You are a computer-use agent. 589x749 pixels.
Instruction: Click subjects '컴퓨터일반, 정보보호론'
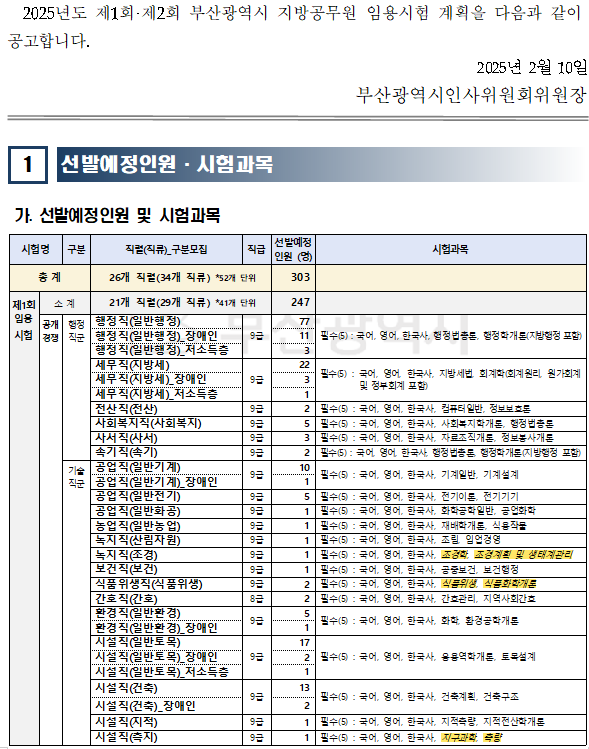[x=486, y=409]
